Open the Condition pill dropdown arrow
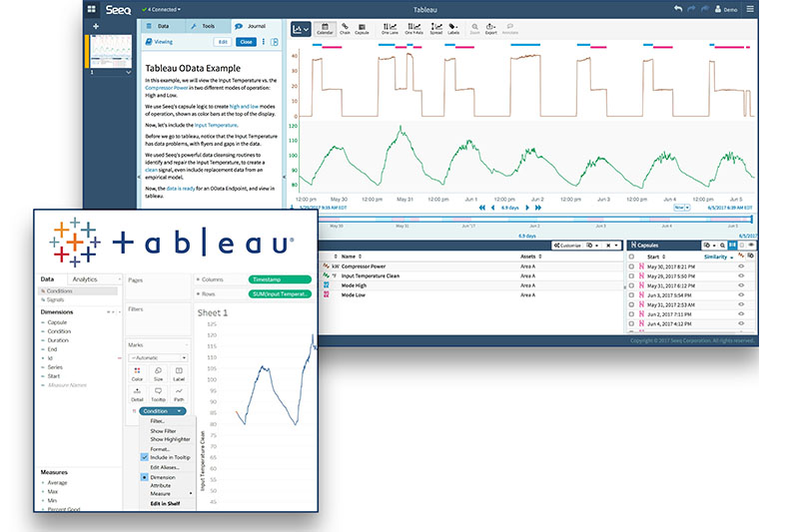This screenshot has width=799, height=532. click(180, 411)
